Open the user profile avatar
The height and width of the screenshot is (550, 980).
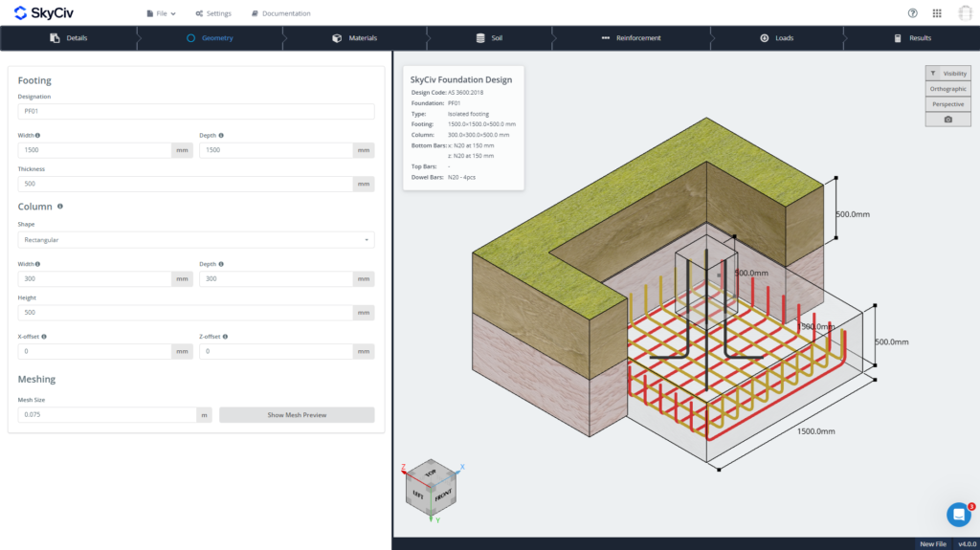pos(965,13)
